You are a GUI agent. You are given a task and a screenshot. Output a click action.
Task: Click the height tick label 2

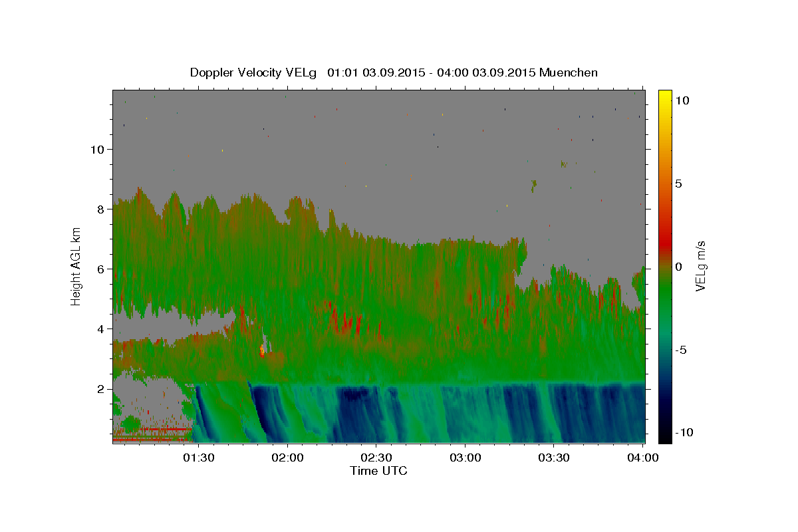tap(101, 389)
